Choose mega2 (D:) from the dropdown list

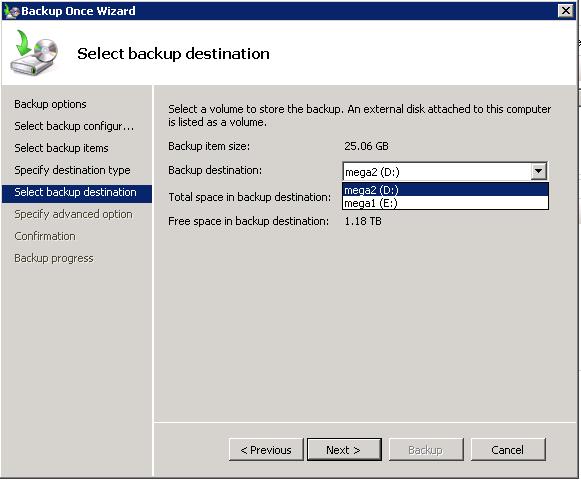(x=445, y=190)
